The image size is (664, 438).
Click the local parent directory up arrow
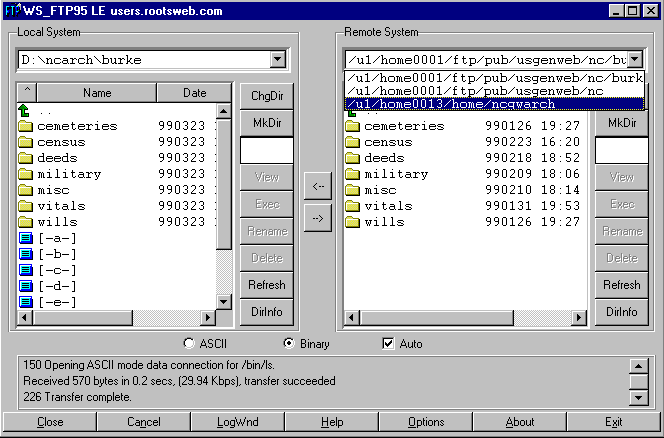tap(25, 110)
